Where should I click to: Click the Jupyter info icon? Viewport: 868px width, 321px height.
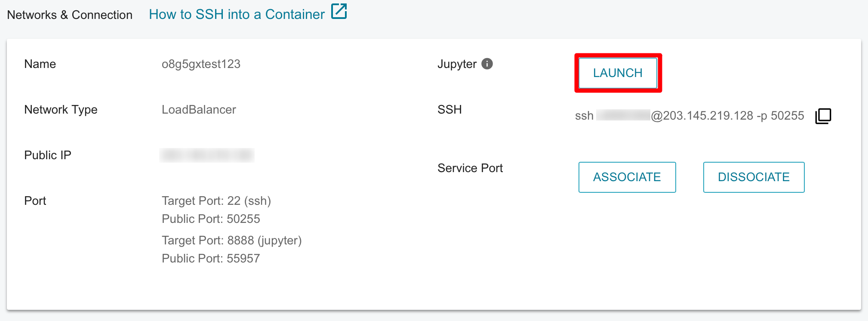coord(487,64)
